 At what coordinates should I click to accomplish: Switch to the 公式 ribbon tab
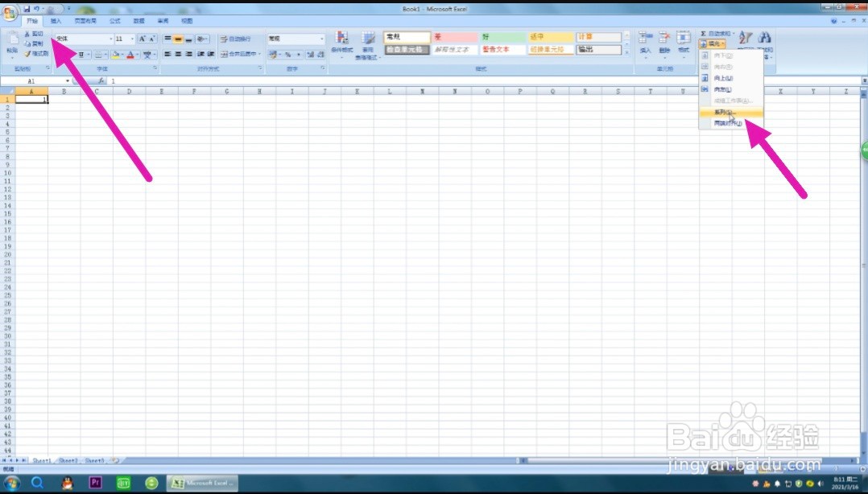(x=114, y=21)
